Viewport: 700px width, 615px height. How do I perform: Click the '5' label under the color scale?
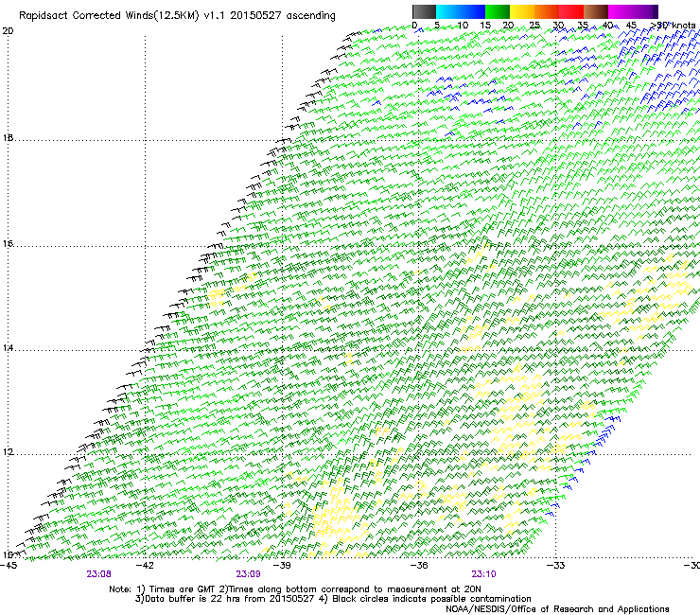pyautogui.click(x=437, y=26)
